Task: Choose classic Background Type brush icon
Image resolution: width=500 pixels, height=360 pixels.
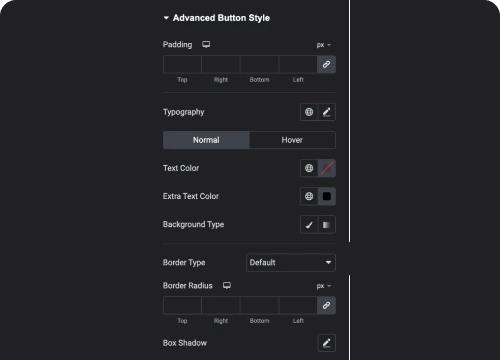Action: (309, 225)
